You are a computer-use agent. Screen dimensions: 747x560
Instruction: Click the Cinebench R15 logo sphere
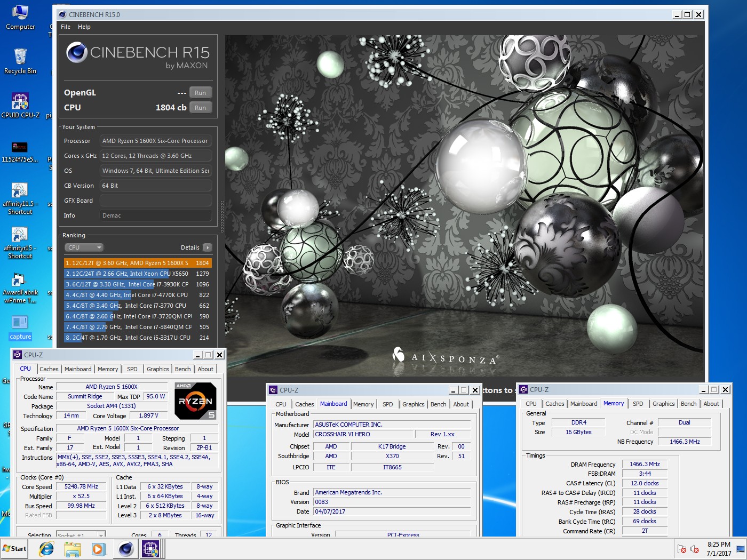(77, 52)
